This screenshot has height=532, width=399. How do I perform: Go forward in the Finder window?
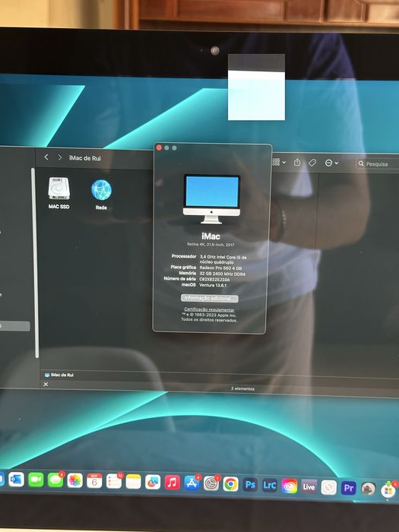click(x=60, y=157)
